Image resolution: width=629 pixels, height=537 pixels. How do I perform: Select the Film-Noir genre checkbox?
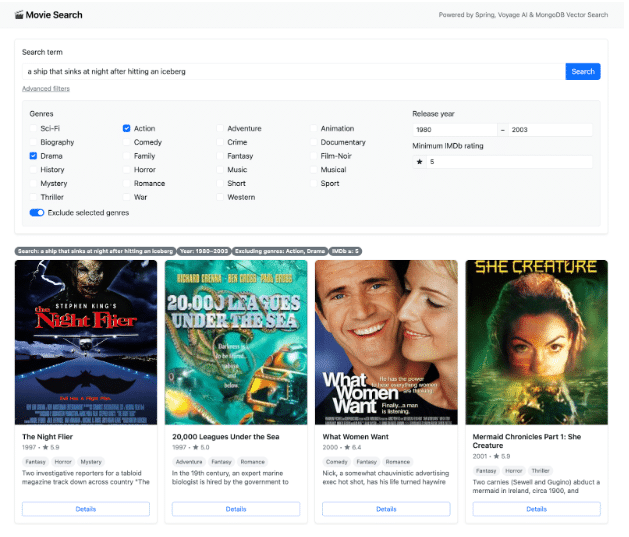pos(314,156)
